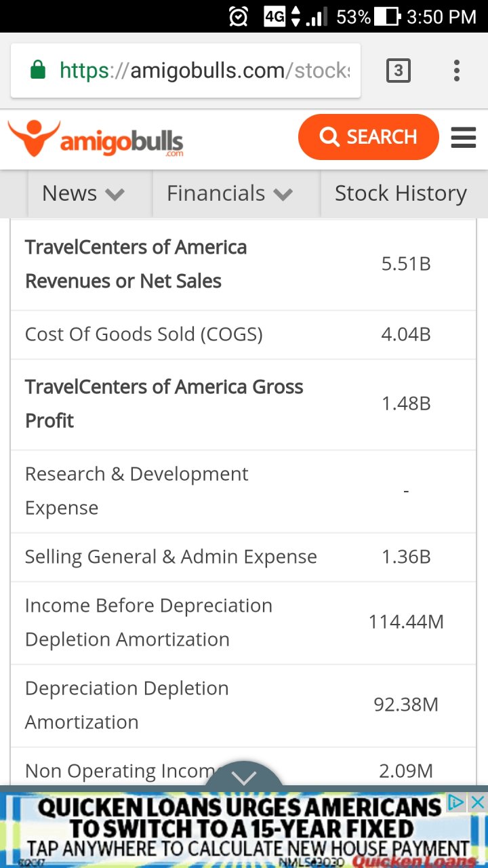Screen dimensions: 488x868
Task: Open the hamburger navigation menu
Action: pos(463,138)
